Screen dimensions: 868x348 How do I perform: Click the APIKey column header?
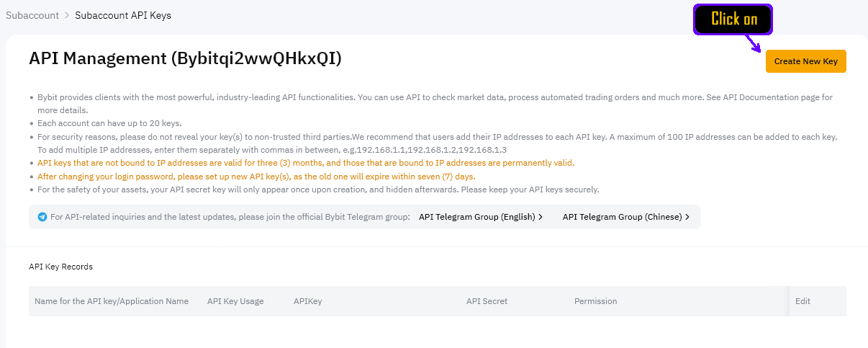point(307,301)
